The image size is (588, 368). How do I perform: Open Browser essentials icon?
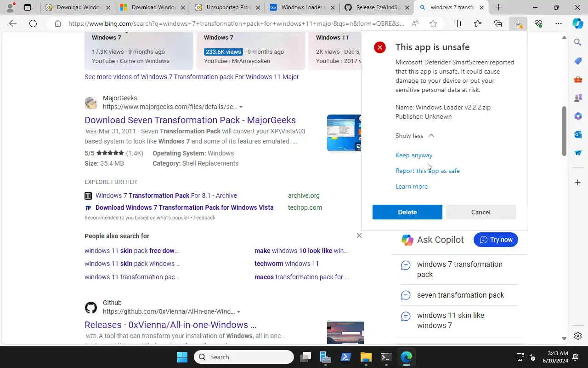[538, 23]
